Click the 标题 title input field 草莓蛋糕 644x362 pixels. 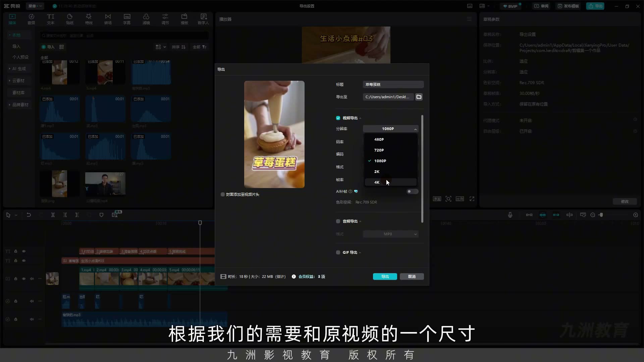(x=393, y=84)
